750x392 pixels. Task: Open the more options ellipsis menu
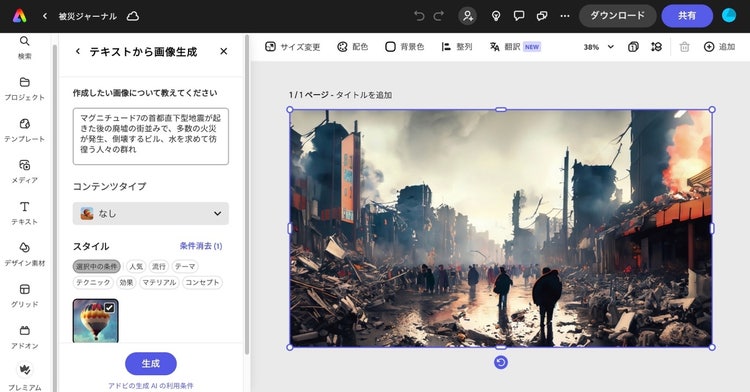tap(565, 16)
